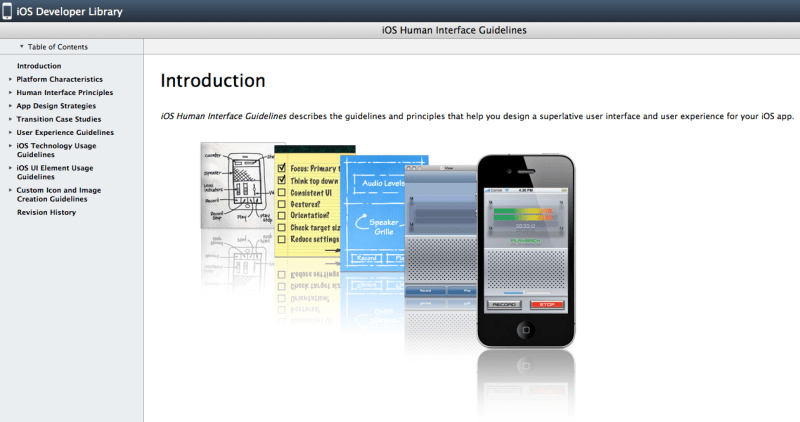The image size is (800, 422).
Task: Click the Consistent UI checkbox on notepad
Action: [281, 192]
